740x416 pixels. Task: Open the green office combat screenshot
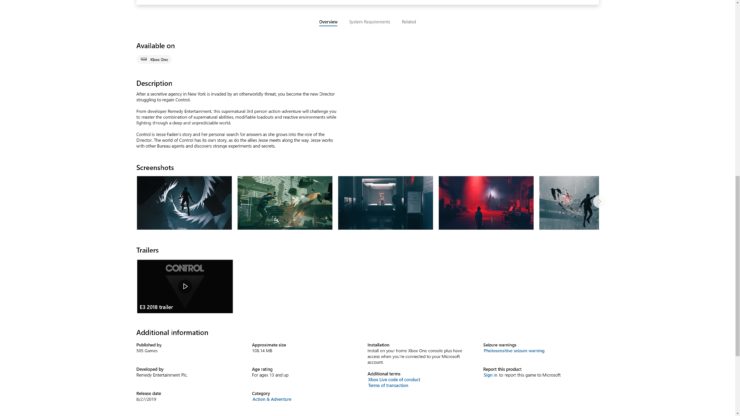pos(285,203)
